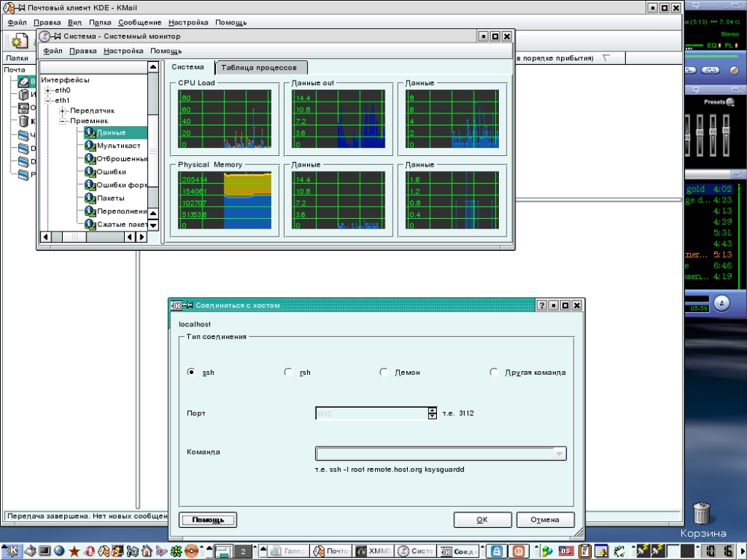The height and width of the screenshot is (560, 747).
Task: Collapse the eth1 interface node
Action: 48,101
